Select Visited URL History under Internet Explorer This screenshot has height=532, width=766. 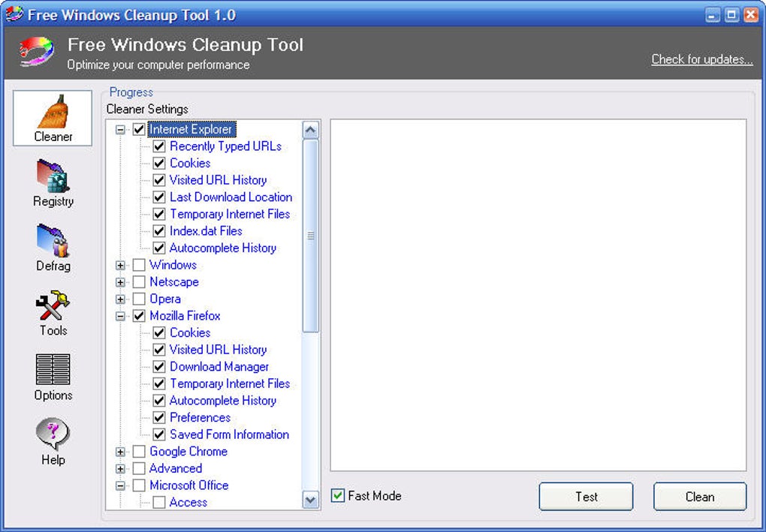(218, 180)
